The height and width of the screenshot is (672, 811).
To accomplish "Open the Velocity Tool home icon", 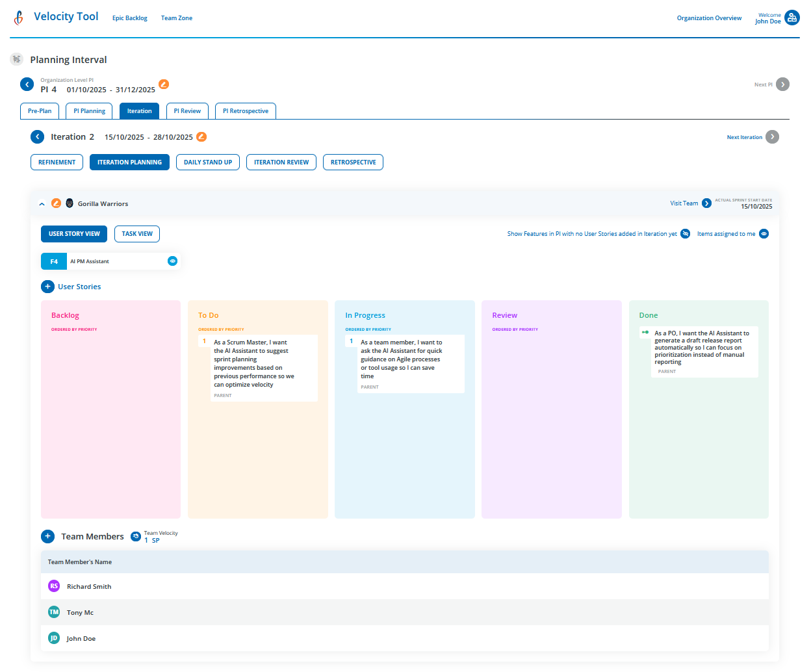I will [x=18, y=18].
